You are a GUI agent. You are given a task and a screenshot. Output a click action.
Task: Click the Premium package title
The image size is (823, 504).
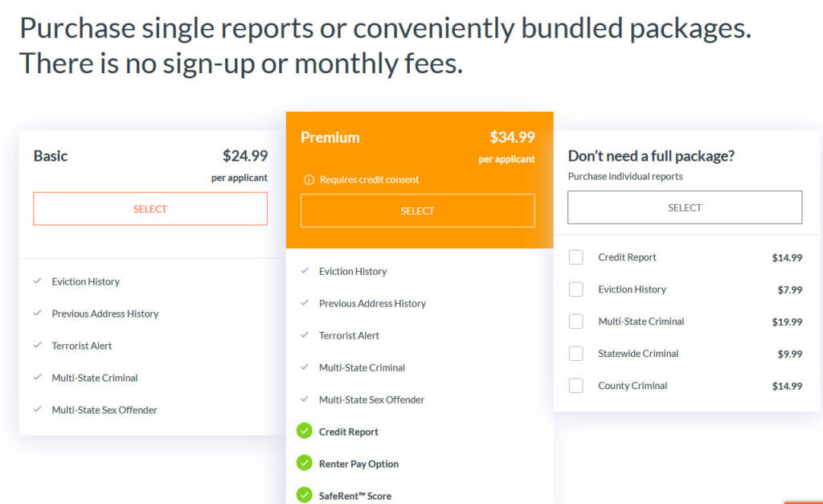click(330, 137)
